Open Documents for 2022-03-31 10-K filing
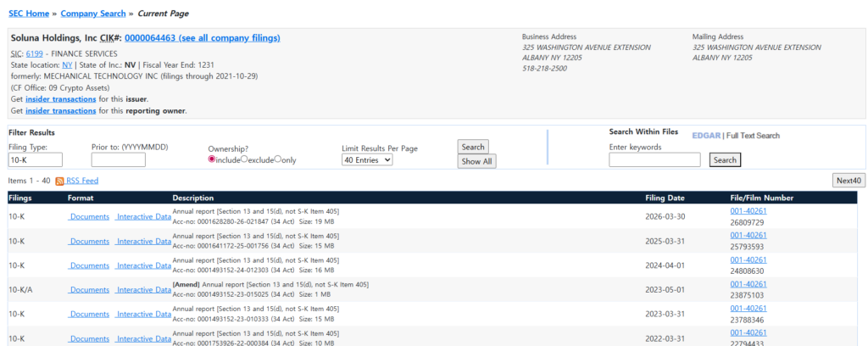The height and width of the screenshot is (346, 868). tap(88, 339)
